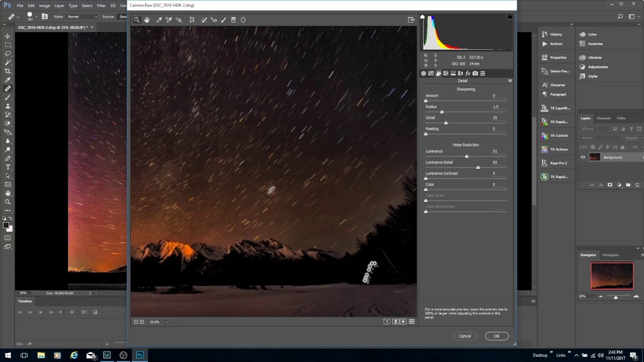Select the Spot Removal tool
The height and width of the screenshot is (362, 644).
pos(204,20)
